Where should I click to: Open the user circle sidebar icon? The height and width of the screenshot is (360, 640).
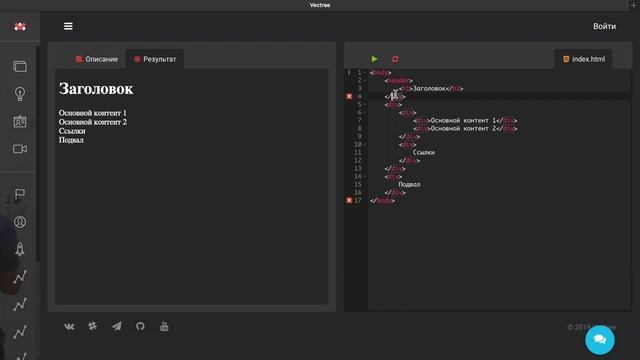pyautogui.click(x=20, y=222)
